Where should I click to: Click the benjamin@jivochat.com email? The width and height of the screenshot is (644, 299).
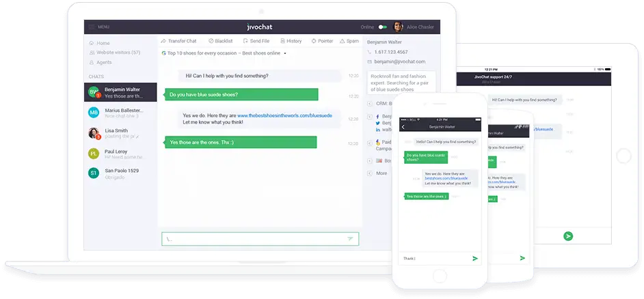pos(400,61)
